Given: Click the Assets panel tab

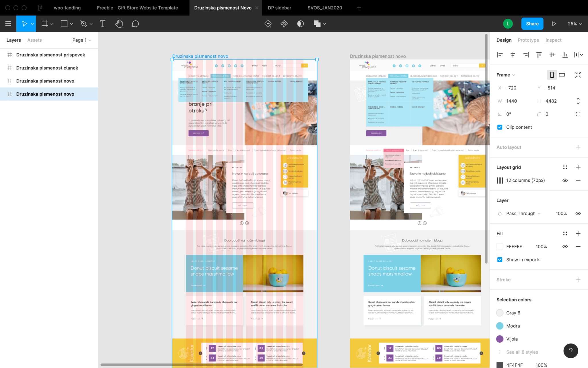Looking at the screenshot, I should pos(34,40).
